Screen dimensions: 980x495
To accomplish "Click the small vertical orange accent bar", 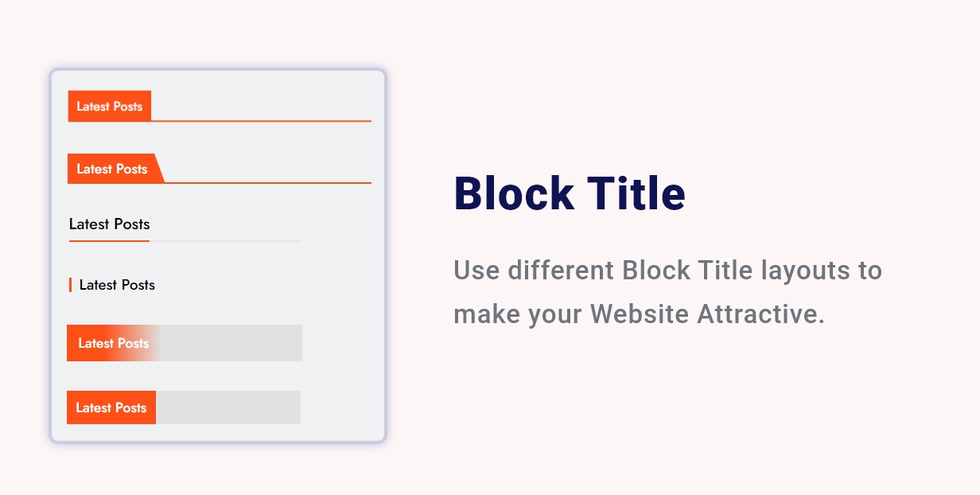I will tap(71, 285).
